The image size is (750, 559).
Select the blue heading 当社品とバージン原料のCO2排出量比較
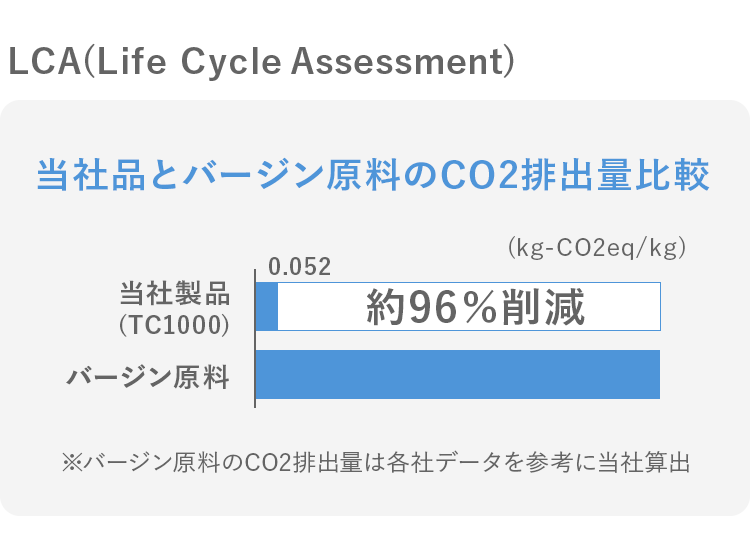click(x=373, y=176)
